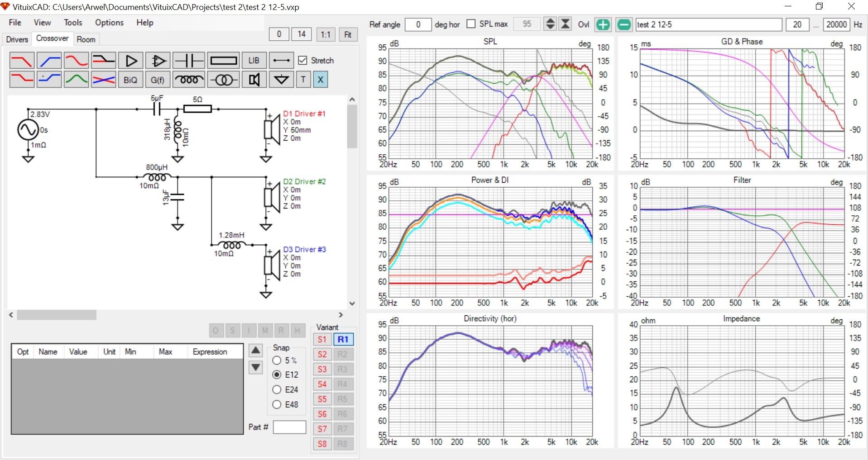Image resolution: width=868 pixels, height=460 pixels.
Task: Select the red low-pass filter block
Action: pyautogui.click(x=22, y=60)
